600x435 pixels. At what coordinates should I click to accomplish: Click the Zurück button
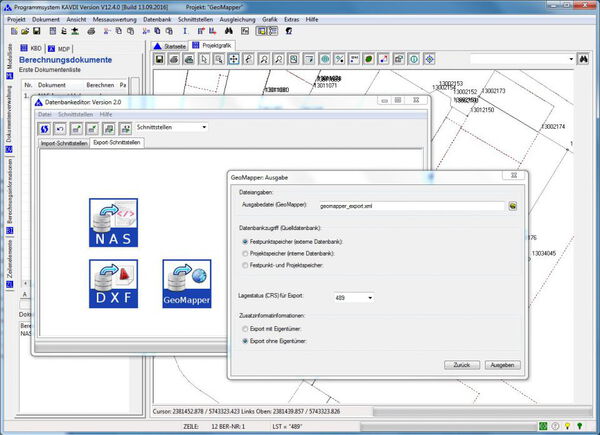(461, 366)
